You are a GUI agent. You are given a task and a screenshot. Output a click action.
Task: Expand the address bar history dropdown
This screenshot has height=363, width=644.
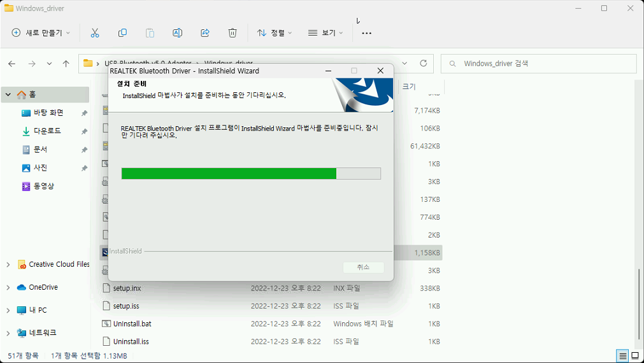[404, 63]
